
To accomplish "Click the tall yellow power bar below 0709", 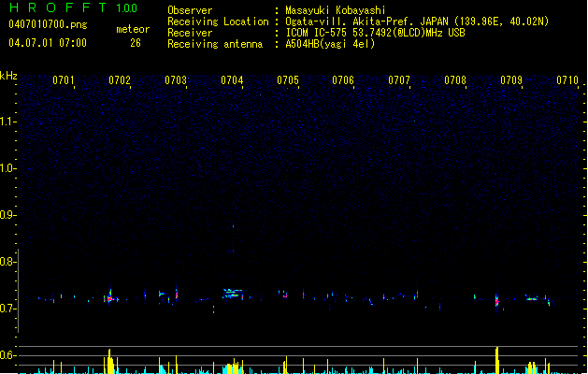I will [x=497, y=360].
